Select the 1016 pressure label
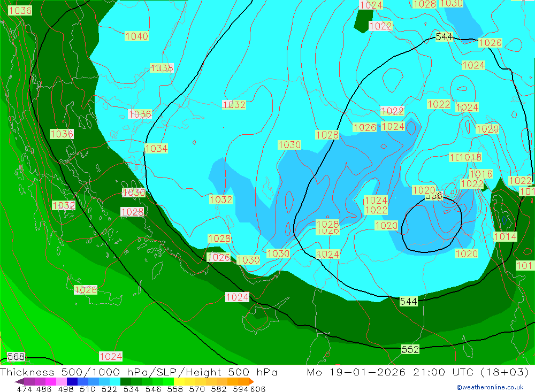This screenshot has height=392, width=535. point(481,174)
